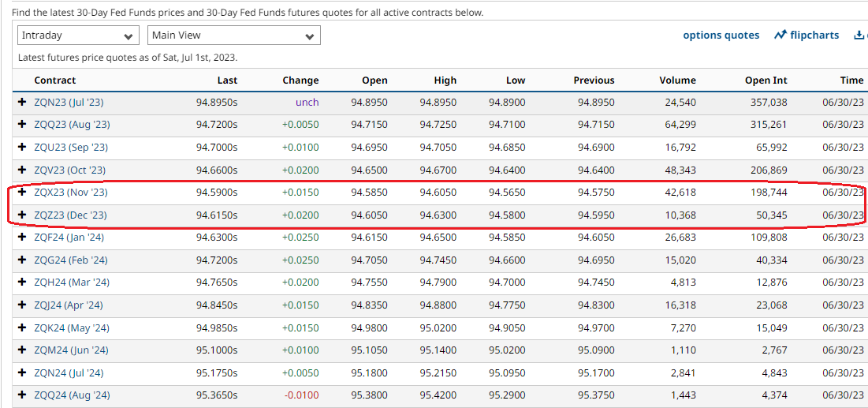This screenshot has height=408, width=868.
Task: Open flipcharts with the chart icon
Action: (x=807, y=36)
